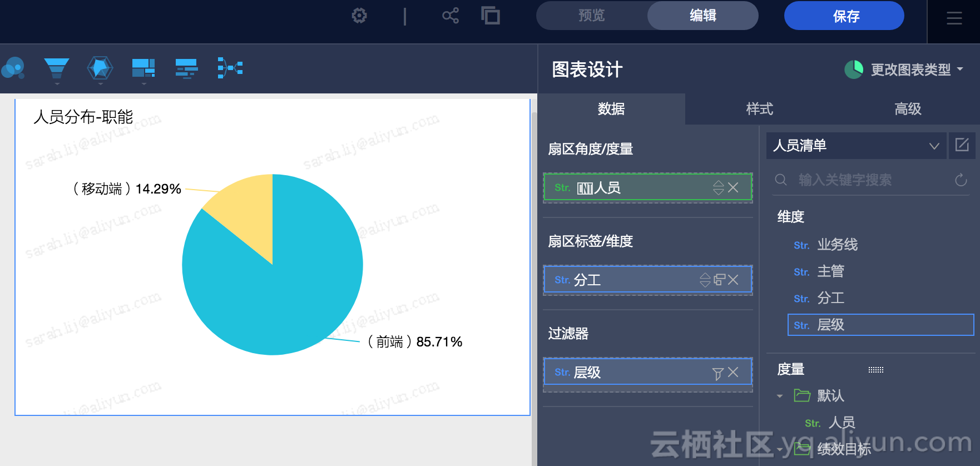The width and height of the screenshot is (980, 466).
Task: Click the 分工 field in 扇区标签/维度
Action: (647, 280)
